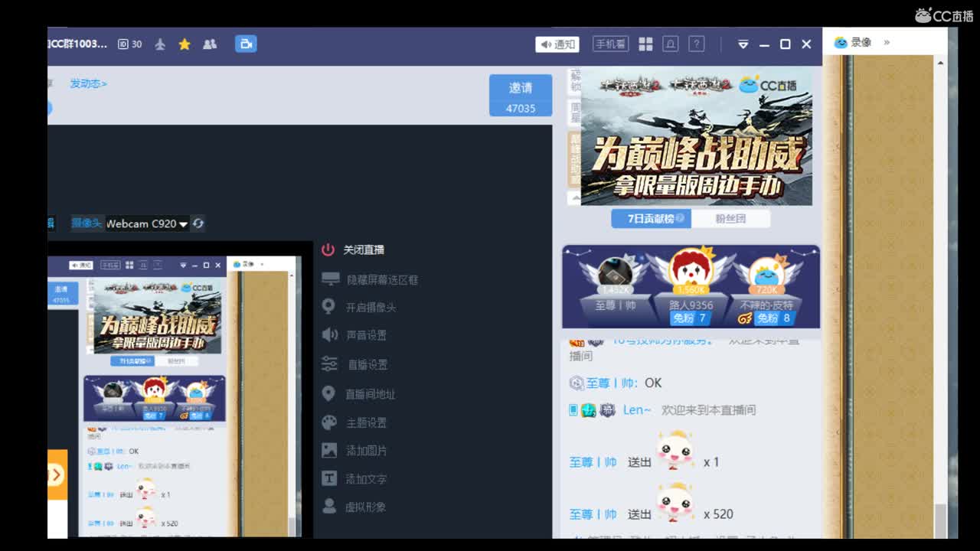Click the ID 30 badge in the title bar
The width and height of the screenshot is (980, 551).
pos(130,44)
